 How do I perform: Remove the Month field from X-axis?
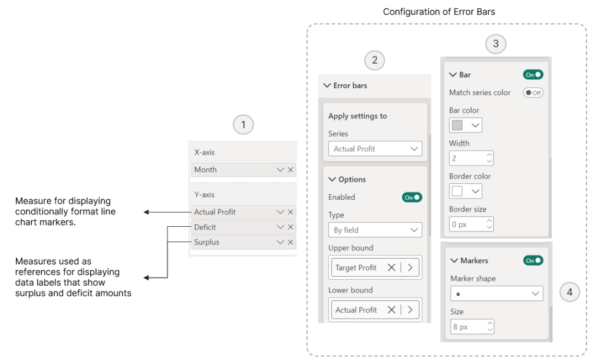[x=290, y=170]
